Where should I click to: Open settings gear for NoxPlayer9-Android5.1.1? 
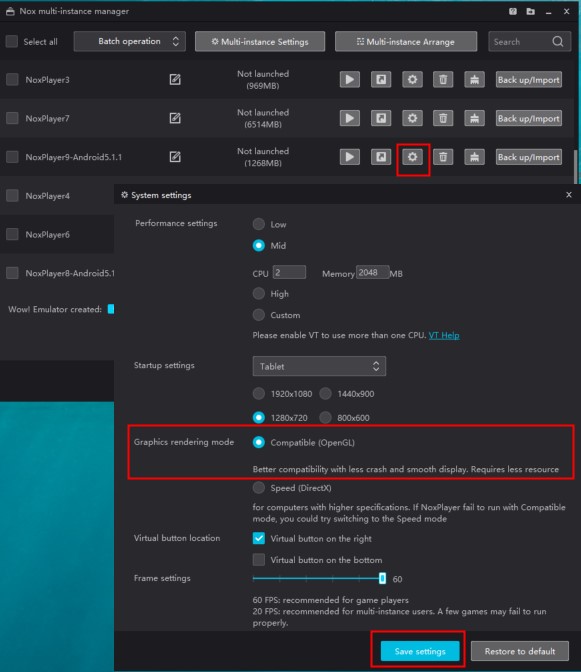[x=412, y=157]
